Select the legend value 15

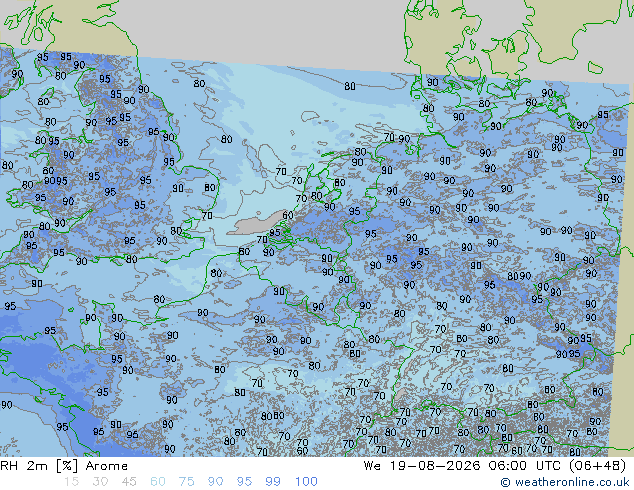[x=71, y=482]
